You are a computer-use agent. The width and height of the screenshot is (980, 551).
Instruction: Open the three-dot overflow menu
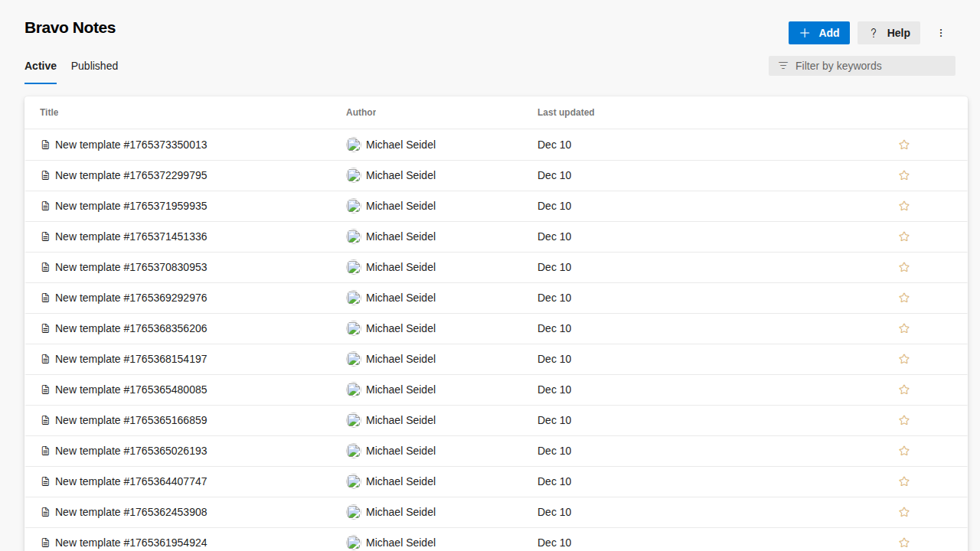[941, 33]
